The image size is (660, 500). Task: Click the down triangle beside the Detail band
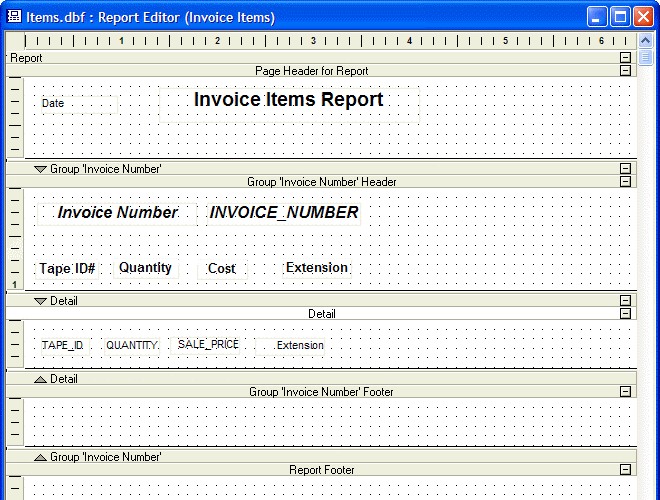pyautogui.click(x=40, y=301)
